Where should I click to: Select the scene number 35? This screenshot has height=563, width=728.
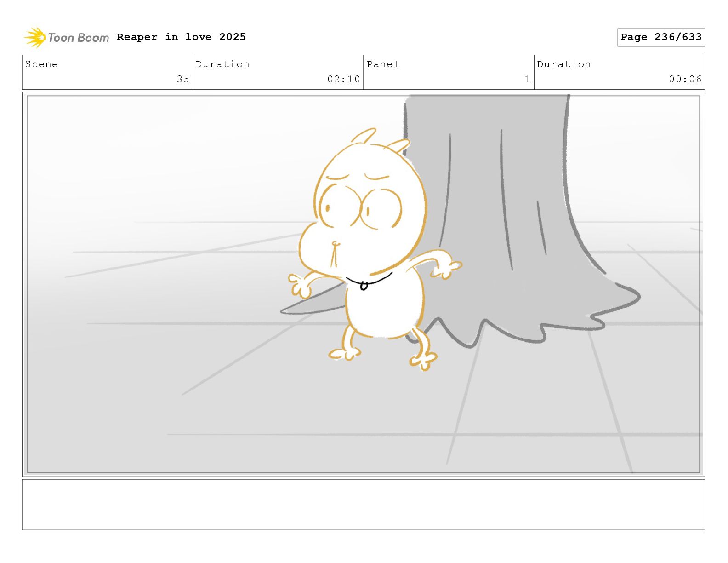point(183,79)
